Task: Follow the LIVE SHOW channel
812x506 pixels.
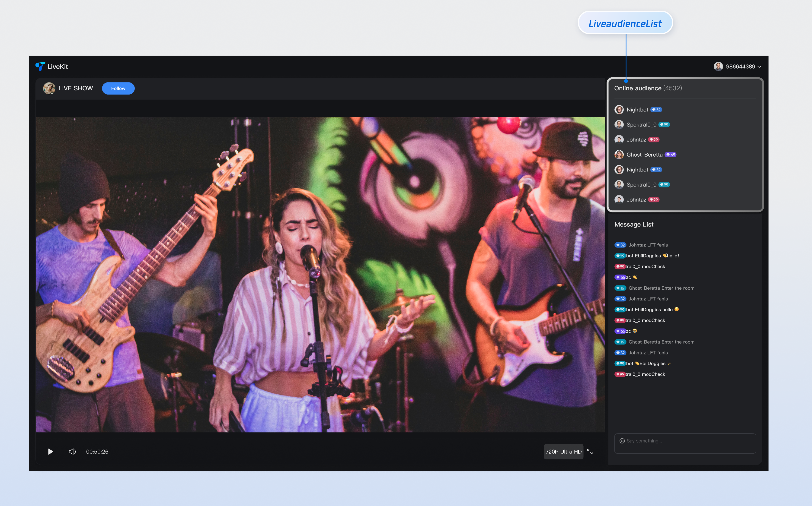Action: click(x=118, y=88)
